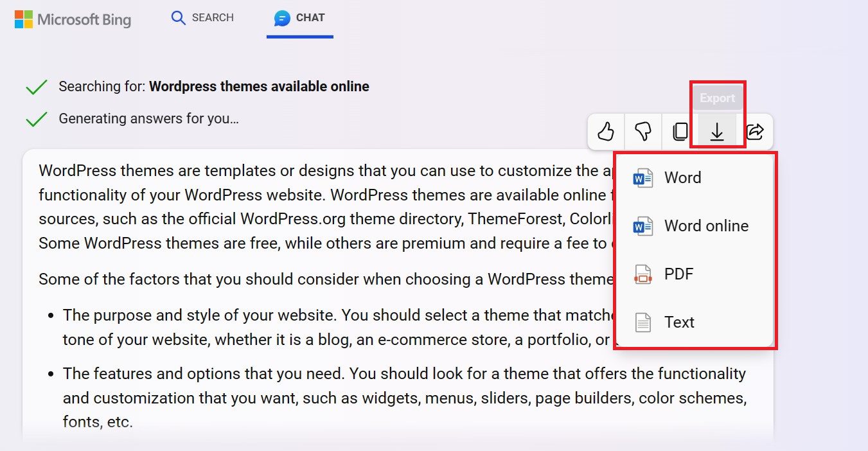Click the PDF icon in the export list

click(642, 274)
